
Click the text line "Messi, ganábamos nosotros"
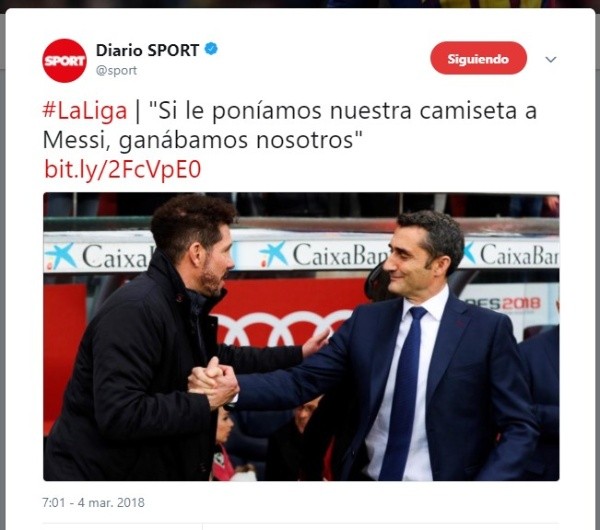(x=202, y=140)
